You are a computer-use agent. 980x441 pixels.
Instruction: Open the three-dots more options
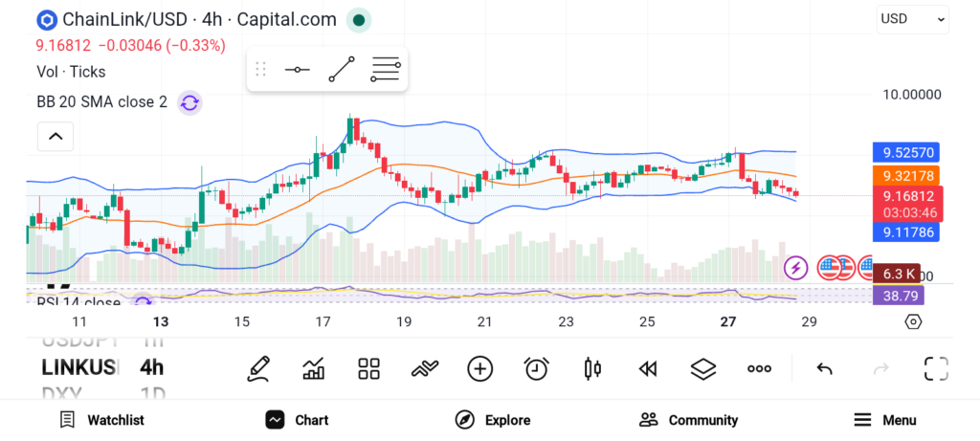(x=759, y=368)
